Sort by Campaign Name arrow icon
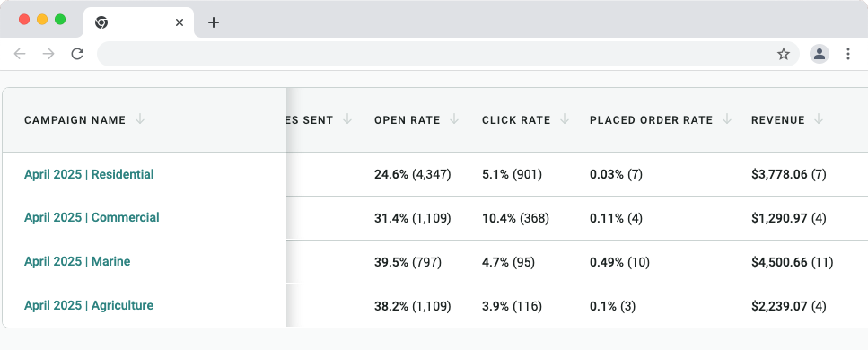 pyautogui.click(x=140, y=119)
